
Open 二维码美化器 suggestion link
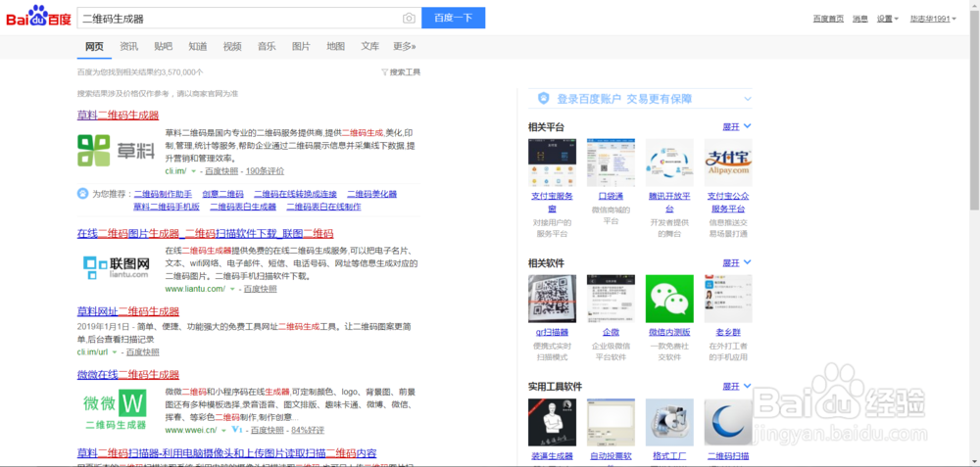coord(371,194)
